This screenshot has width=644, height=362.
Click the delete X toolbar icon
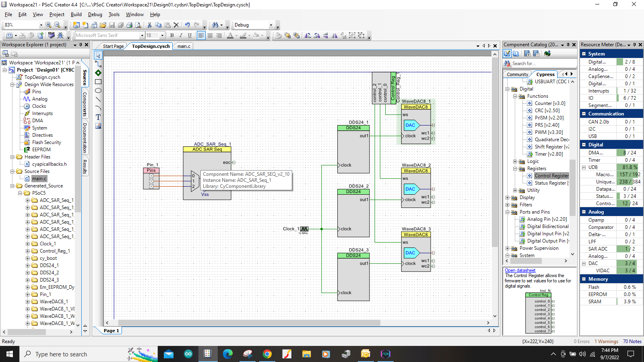point(176,25)
